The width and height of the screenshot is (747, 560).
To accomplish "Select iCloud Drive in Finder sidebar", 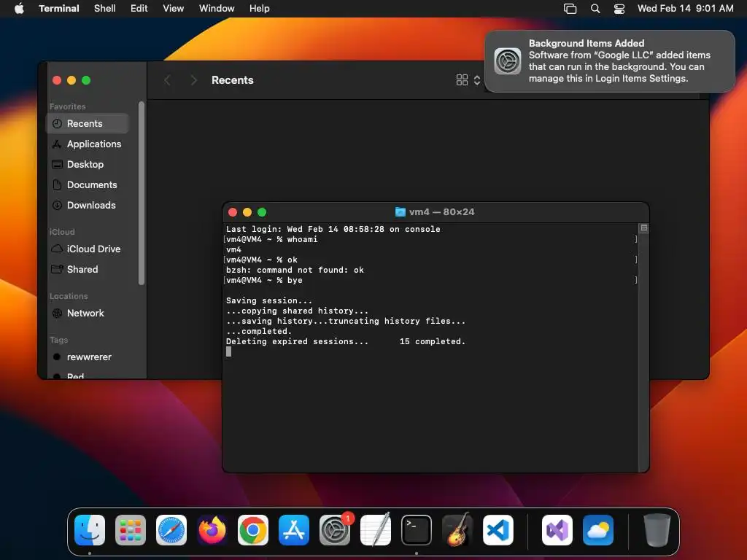I will 88,249.
